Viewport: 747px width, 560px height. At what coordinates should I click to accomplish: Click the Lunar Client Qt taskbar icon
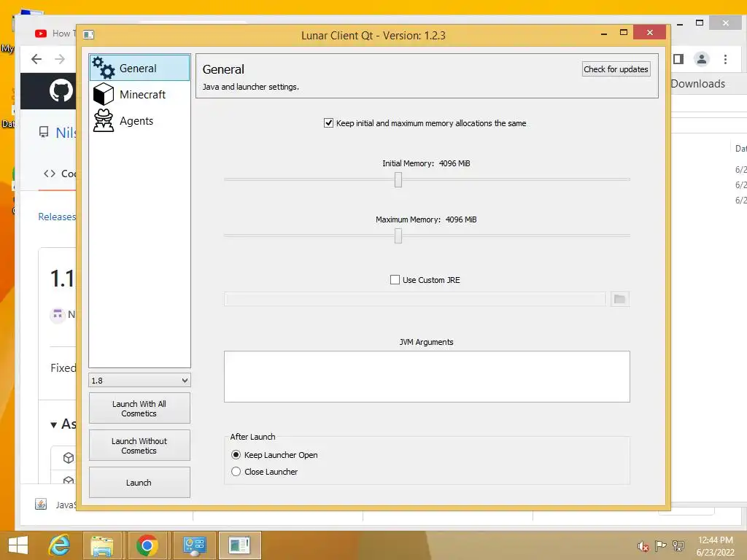click(x=239, y=545)
